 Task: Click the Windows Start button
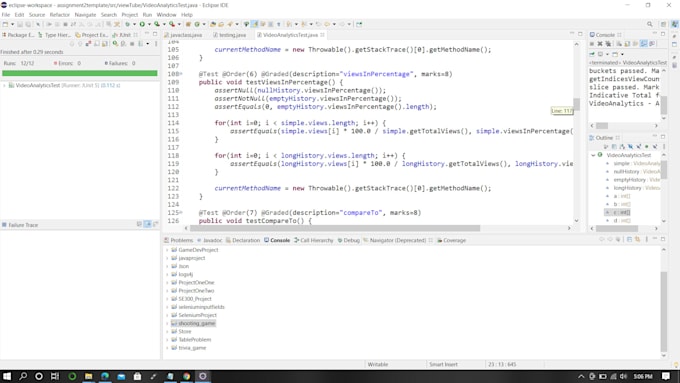click(x=7, y=376)
